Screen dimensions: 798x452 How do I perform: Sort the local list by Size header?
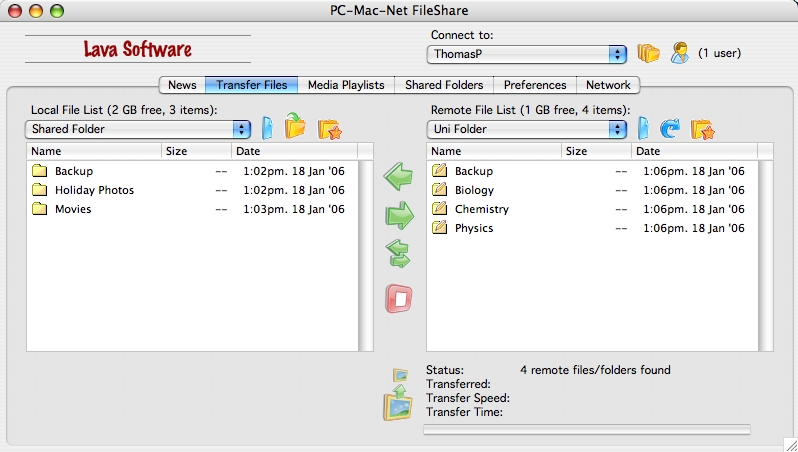click(196, 151)
